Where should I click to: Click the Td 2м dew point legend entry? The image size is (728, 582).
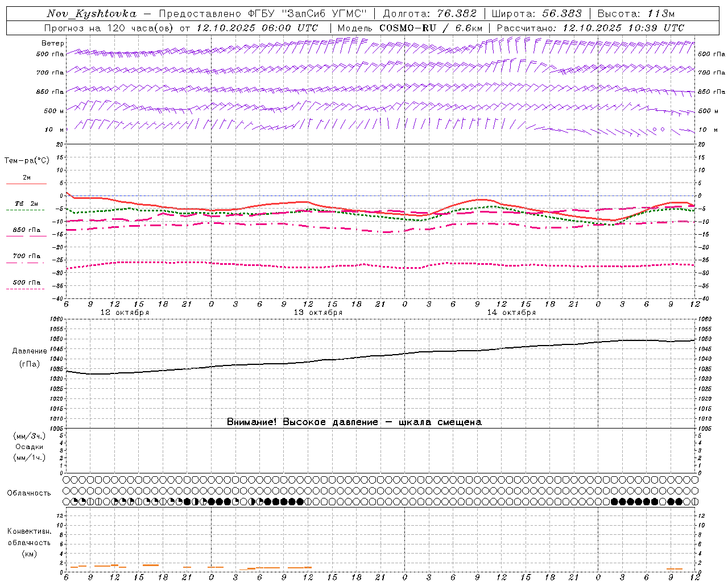(x=27, y=203)
